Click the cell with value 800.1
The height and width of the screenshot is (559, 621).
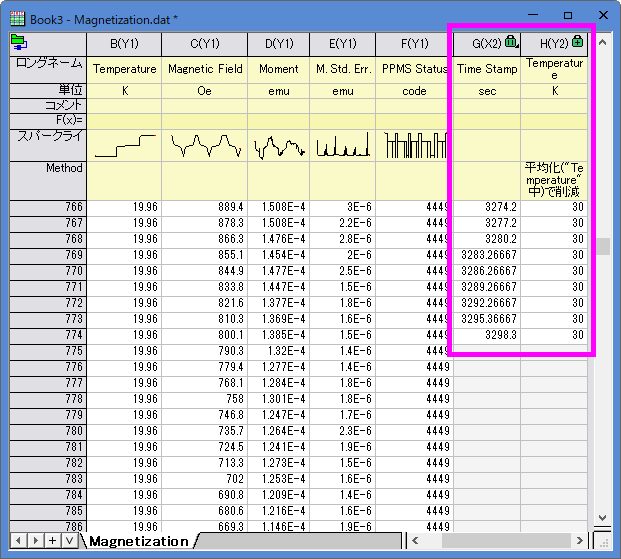coord(205,335)
